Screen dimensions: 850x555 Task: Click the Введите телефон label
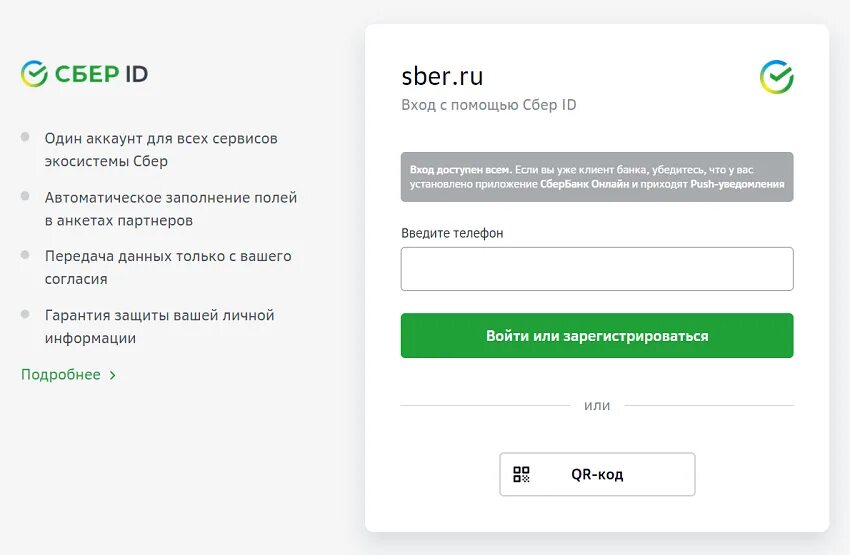pyautogui.click(x=452, y=233)
